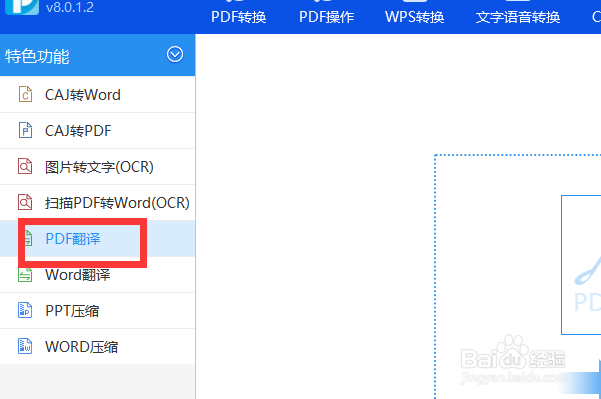Click the PPT压缩 compress icon

pyautogui.click(x=25, y=310)
